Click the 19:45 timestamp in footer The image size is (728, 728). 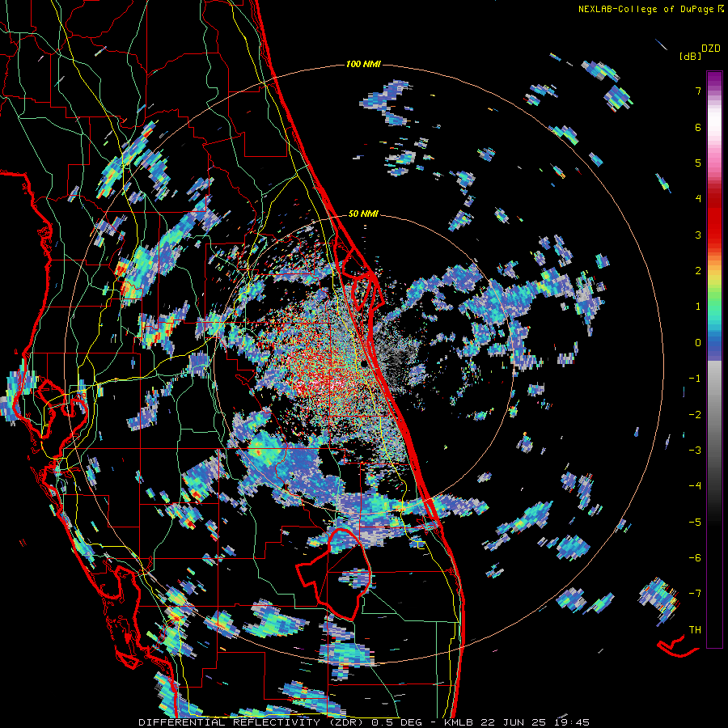[x=571, y=722]
